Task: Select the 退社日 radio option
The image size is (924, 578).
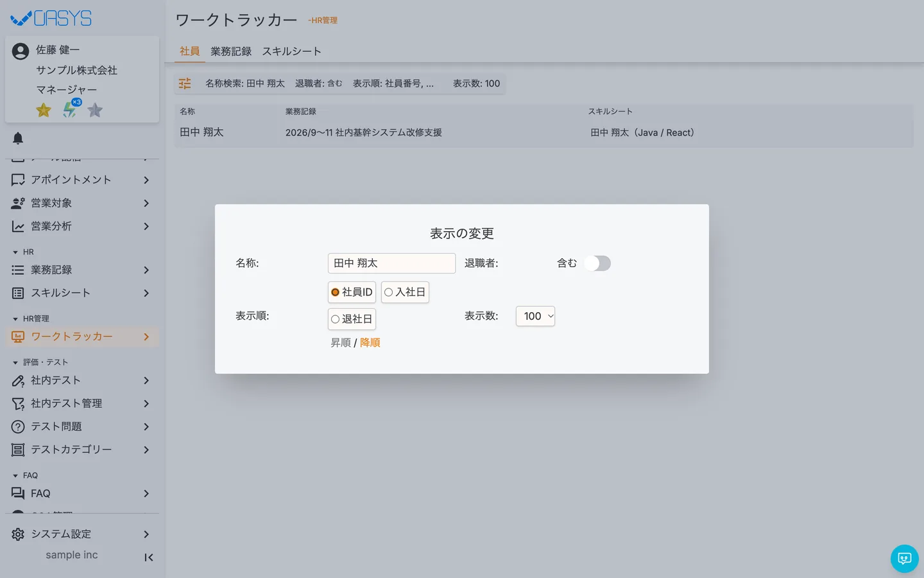Action: point(352,319)
